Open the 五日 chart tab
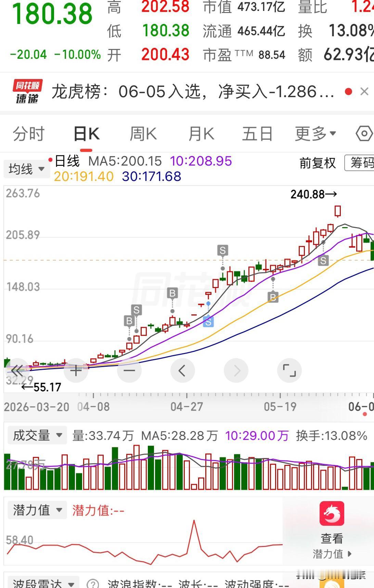 [257, 133]
